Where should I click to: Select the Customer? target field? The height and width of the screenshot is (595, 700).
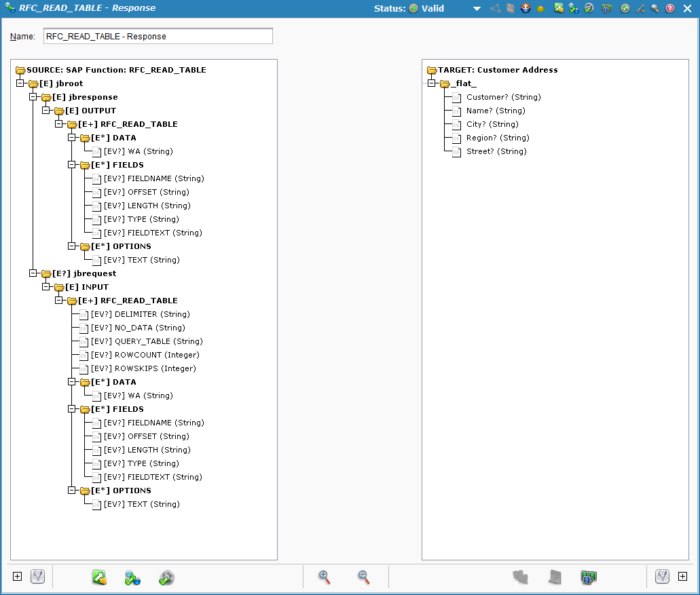[x=503, y=97]
